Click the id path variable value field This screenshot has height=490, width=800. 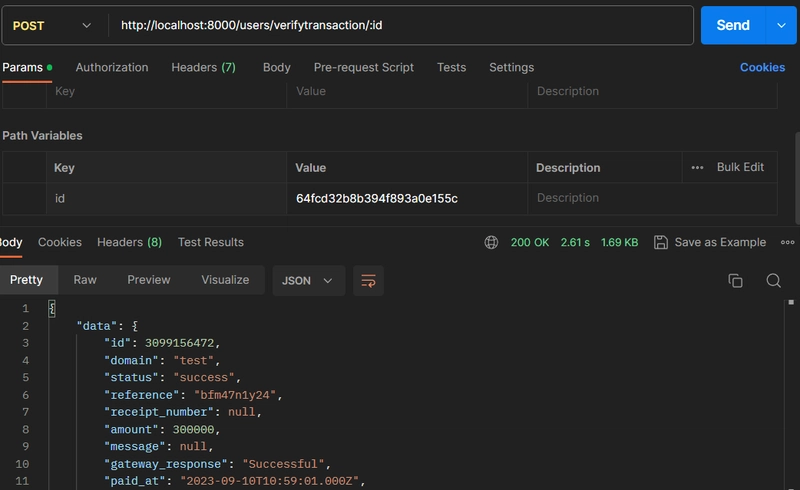tap(406, 198)
